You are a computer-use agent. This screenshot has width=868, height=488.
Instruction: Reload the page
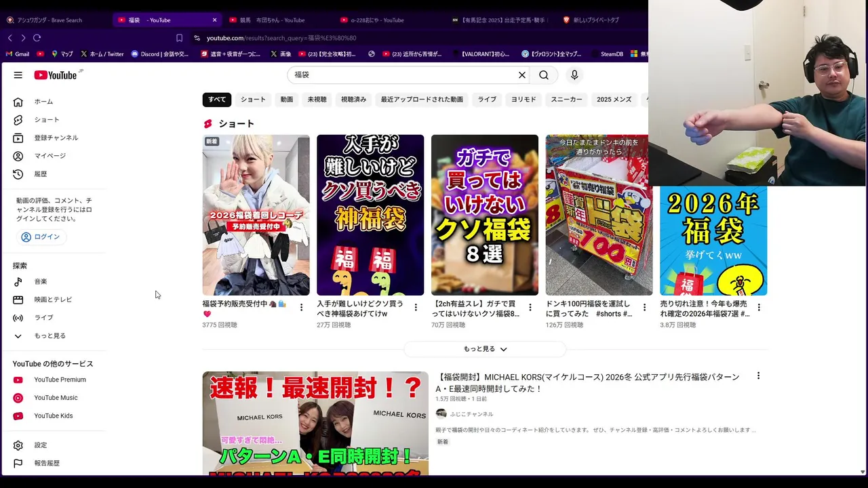click(37, 38)
